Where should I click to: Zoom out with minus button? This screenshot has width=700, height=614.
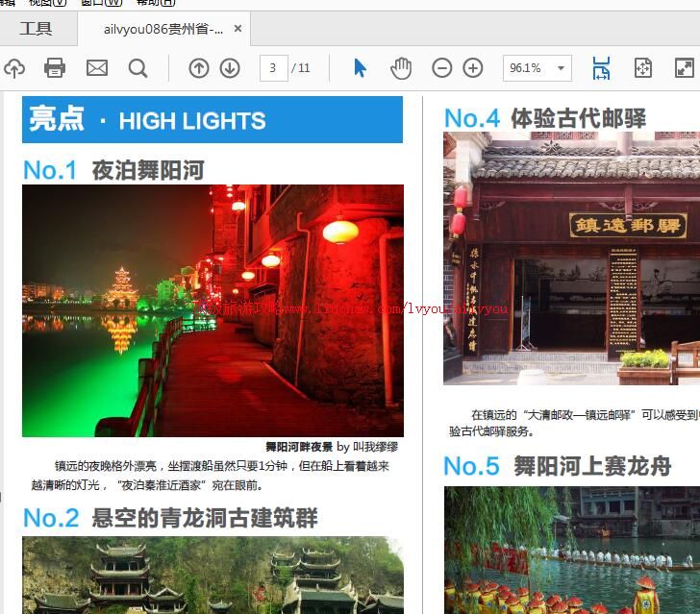tap(442, 68)
